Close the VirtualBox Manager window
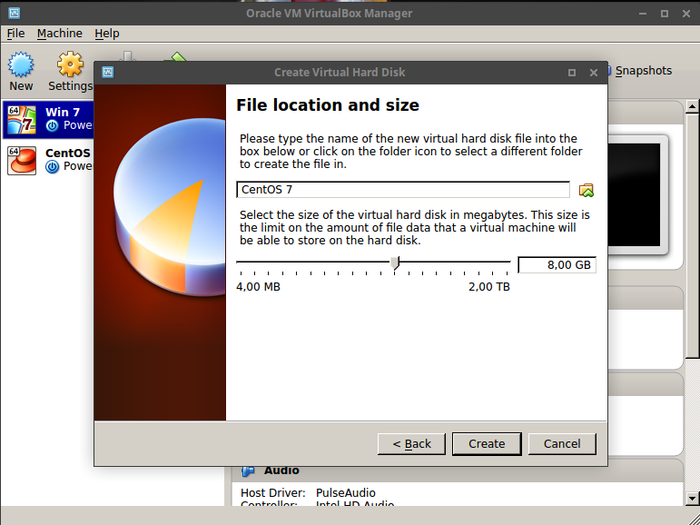The width and height of the screenshot is (700, 525). click(x=687, y=13)
